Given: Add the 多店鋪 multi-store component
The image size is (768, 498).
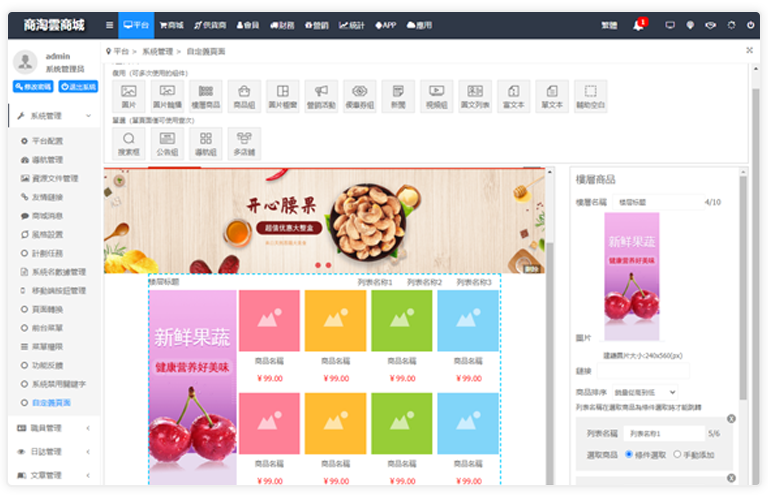Looking at the screenshot, I should (244, 143).
